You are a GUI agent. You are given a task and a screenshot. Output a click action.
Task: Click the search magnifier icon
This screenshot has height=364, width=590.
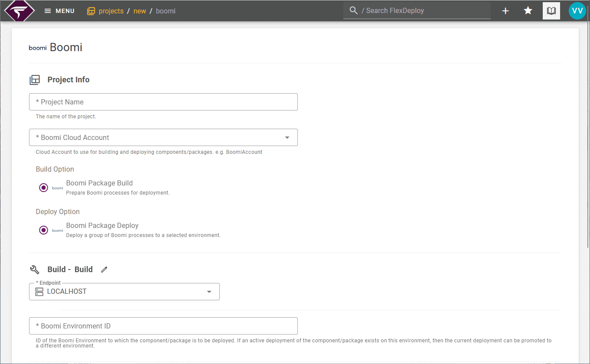[354, 10]
